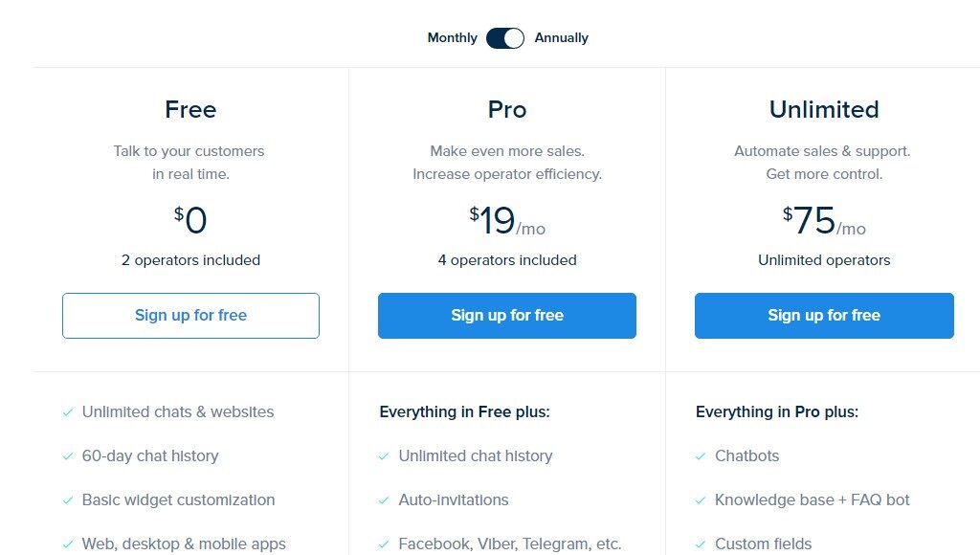Screen dimensions: 980x555
Task: Select the Monthly billing label
Action: coord(452,38)
